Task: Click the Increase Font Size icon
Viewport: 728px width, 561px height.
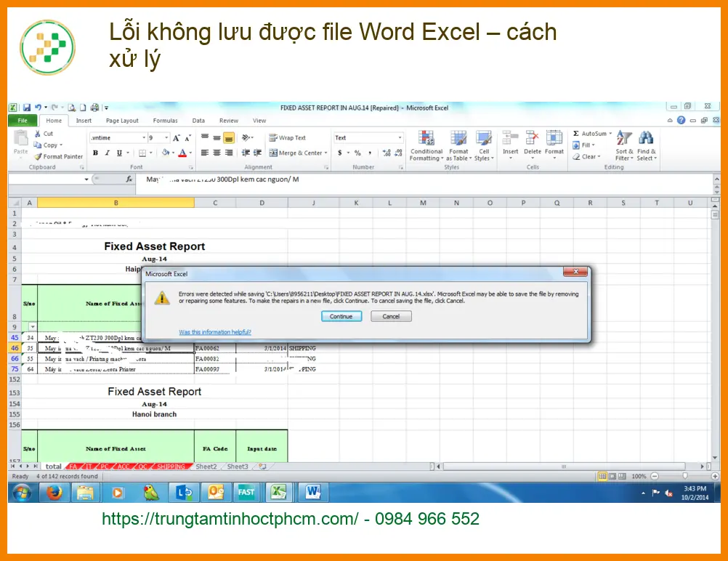Action: tap(177, 138)
